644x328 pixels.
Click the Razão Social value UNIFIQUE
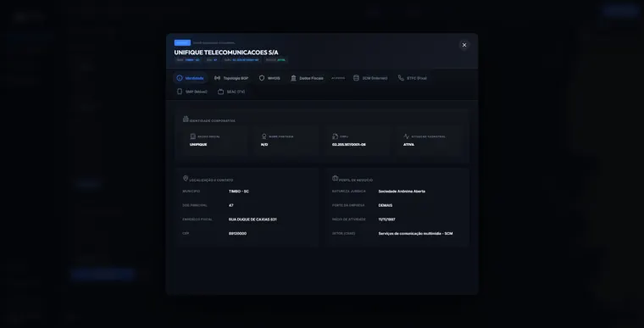point(198,145)
